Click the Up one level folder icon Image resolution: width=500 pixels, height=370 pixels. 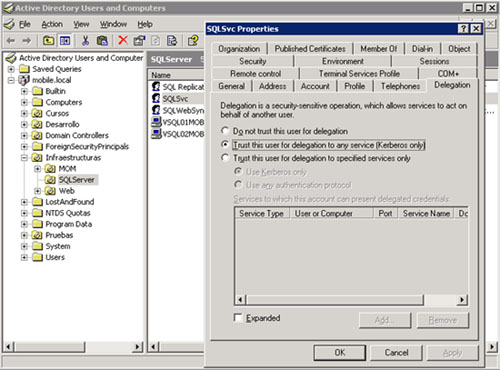tap(49, 41)
